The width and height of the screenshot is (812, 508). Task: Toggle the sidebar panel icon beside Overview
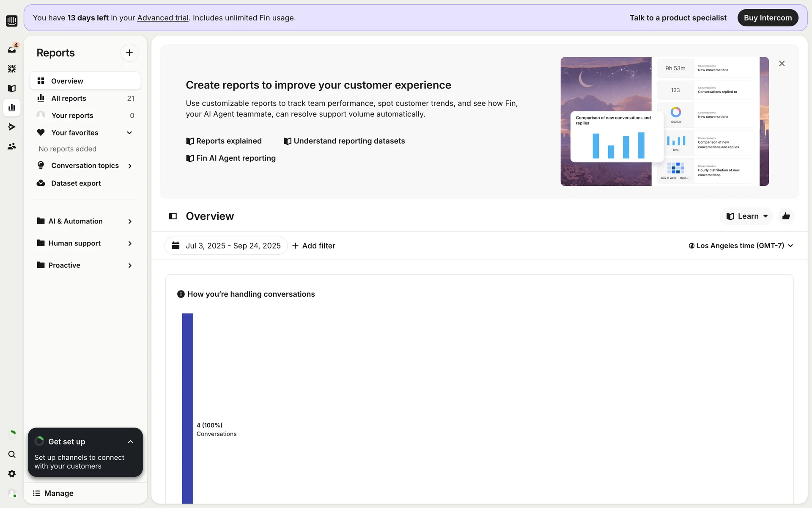(x=173, y=216)
